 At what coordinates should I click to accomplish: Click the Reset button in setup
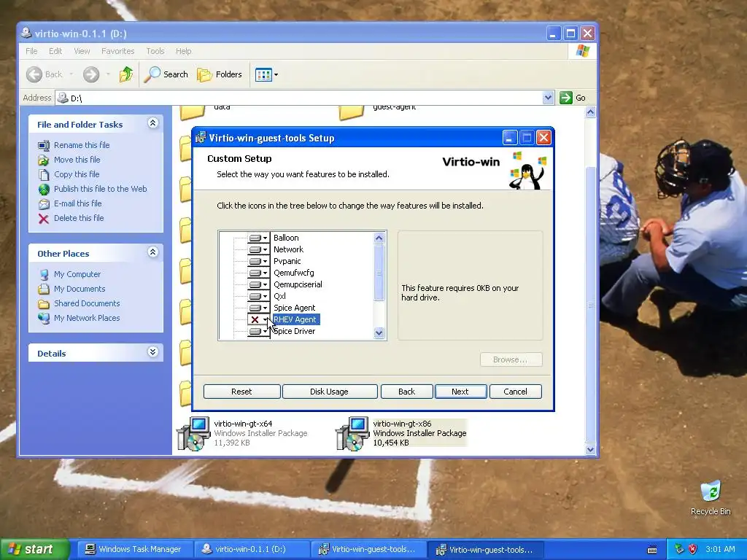(241, 392)
